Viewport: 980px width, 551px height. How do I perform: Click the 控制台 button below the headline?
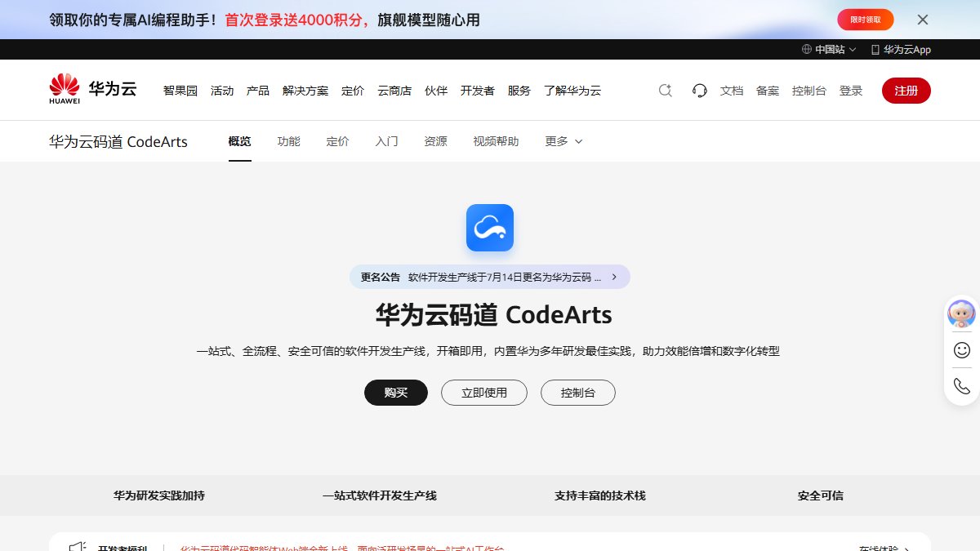[x=578, y=393]
